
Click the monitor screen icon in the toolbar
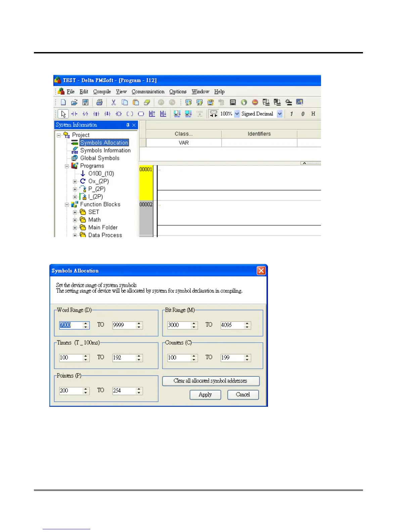233,102
